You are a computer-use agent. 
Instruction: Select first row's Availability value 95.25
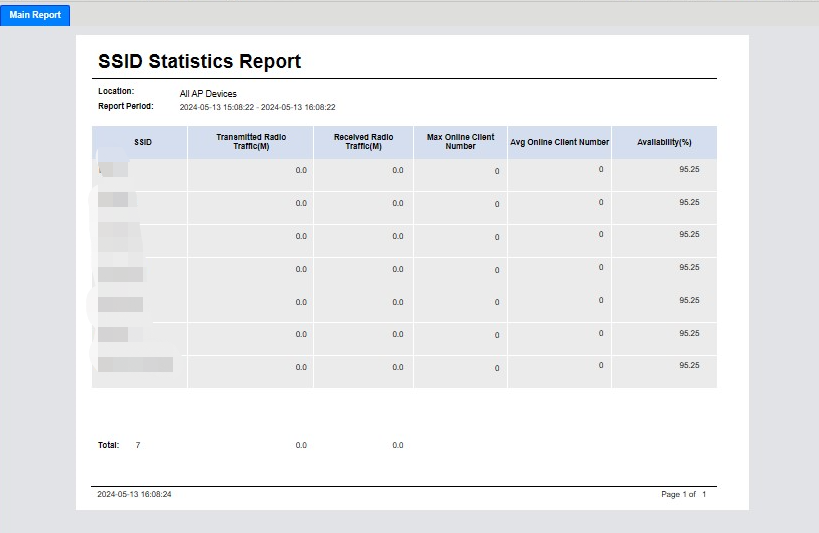[688, 169]
